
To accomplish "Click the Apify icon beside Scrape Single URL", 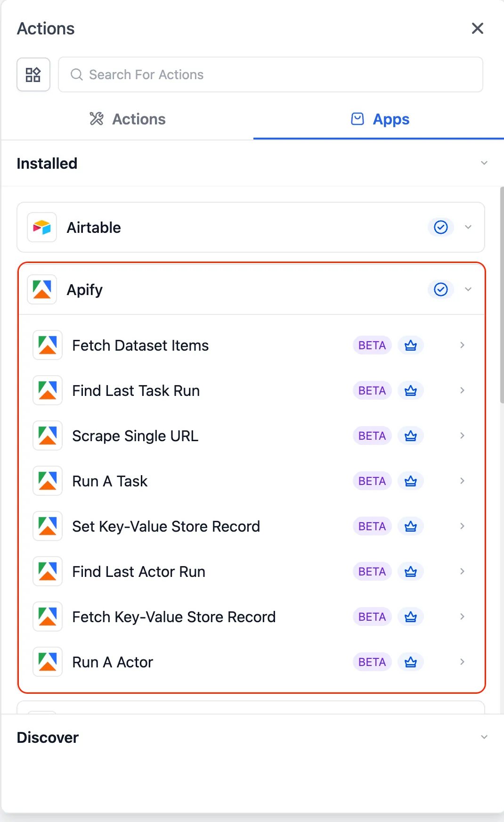I will (x=48, y=436).
